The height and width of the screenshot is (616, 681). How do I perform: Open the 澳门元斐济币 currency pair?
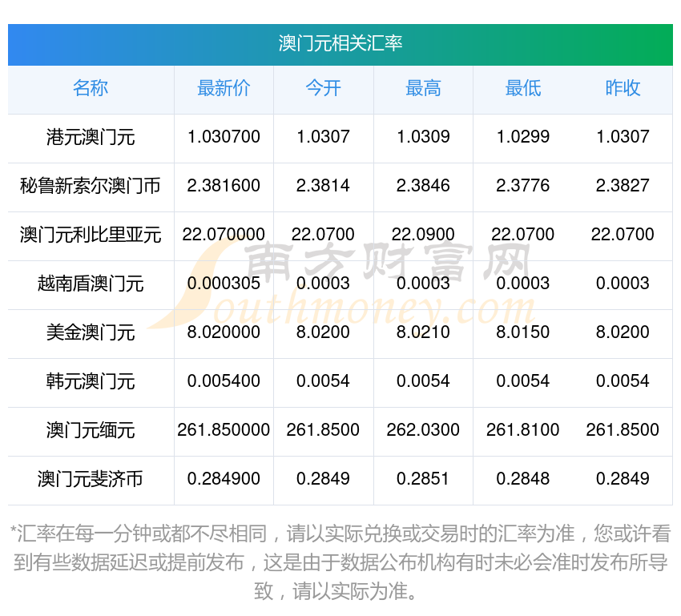[91, 479]
